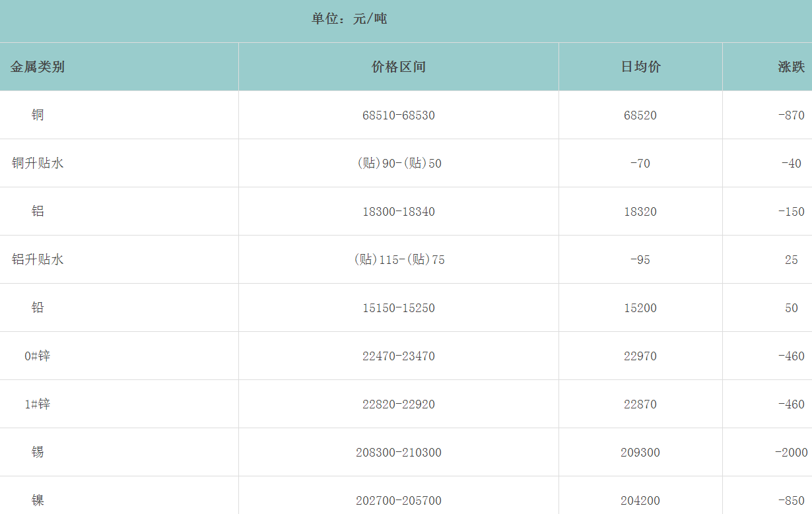Click the 金属类别 column header
Viewport: 812px width, 514px height.
point(38,67)
